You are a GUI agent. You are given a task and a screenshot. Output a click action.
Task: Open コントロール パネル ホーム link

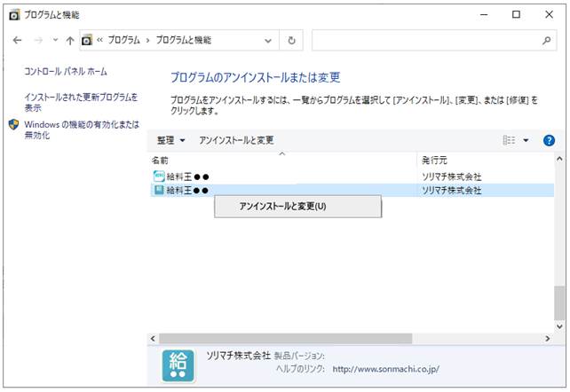click(66, 71)
